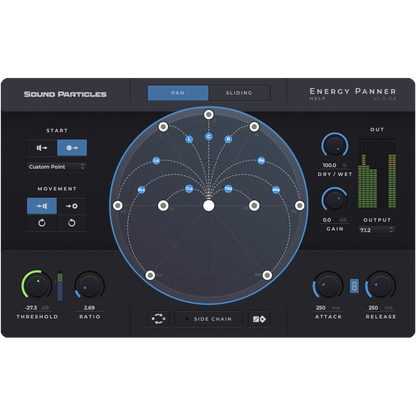Adjust the ATTACK knob
The image size is (416, 416).
click(x=328, y=285)
